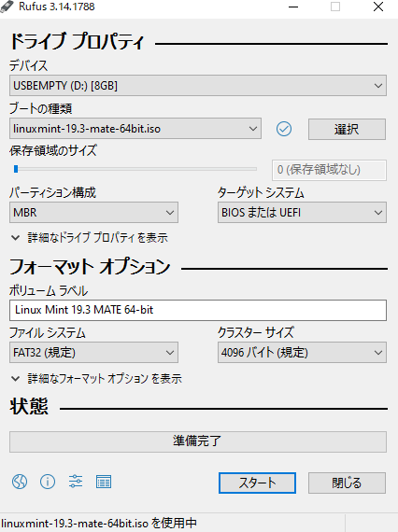398x532 pixels.
Task: Click the 閉じる button
Action: [x=347, y=483]
